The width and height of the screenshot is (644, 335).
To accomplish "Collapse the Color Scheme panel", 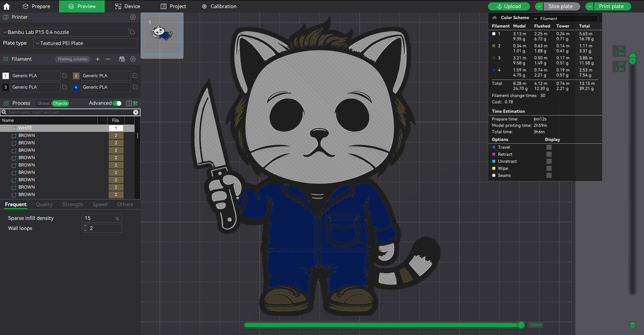I will (494, 18).
